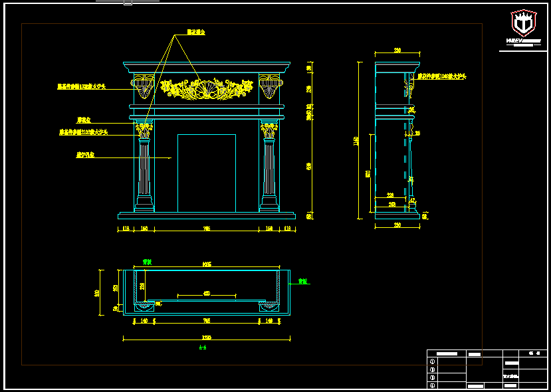Select the yellow annotation label above mantel
The image size is (551, 392).
[195, 32]
